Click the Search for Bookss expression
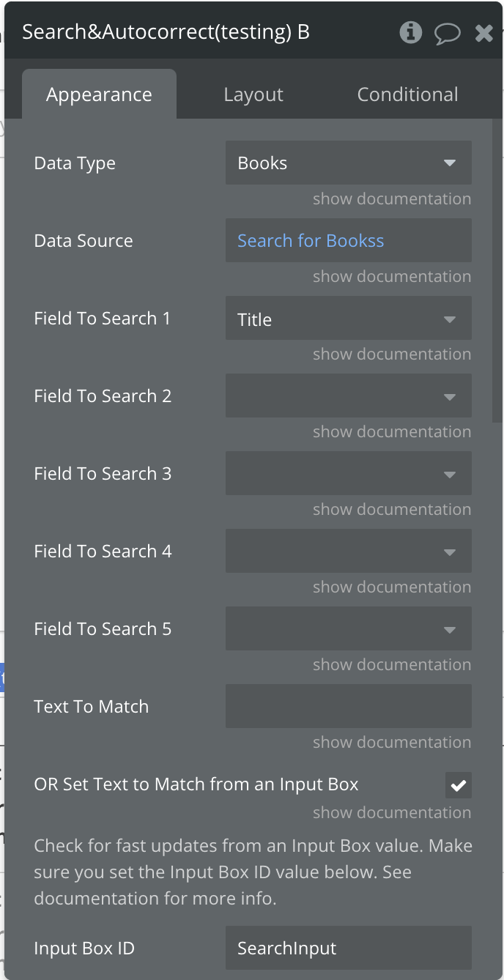 311,241
